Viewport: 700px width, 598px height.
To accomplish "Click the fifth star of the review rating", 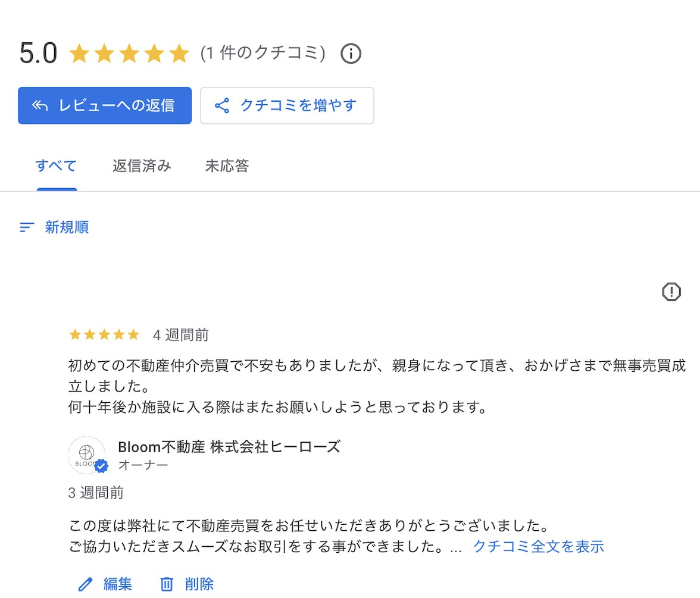I will (132, 334).
